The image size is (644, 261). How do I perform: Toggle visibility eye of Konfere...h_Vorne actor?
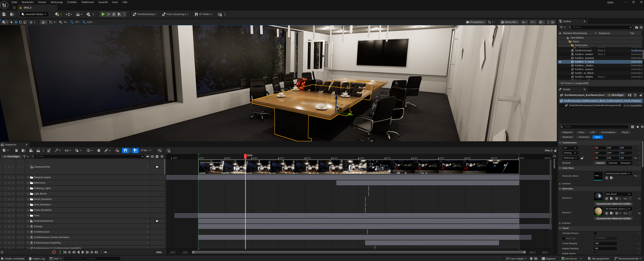[x=560, y=62]
